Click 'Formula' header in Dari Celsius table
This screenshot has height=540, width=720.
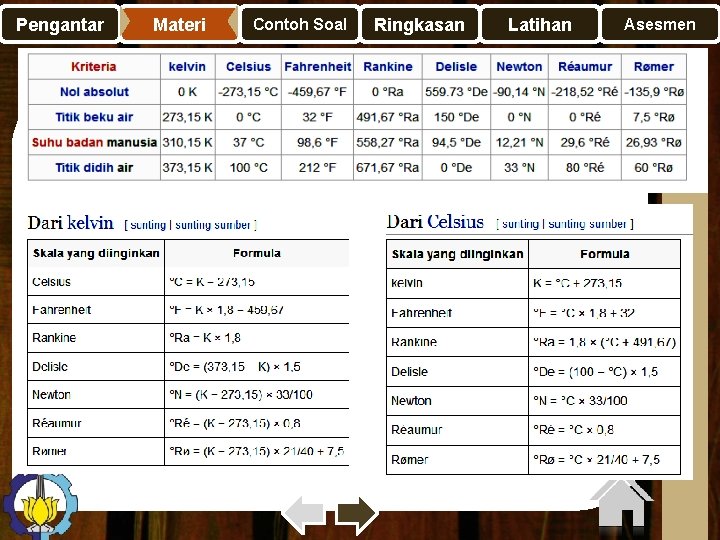pos(604,254)
